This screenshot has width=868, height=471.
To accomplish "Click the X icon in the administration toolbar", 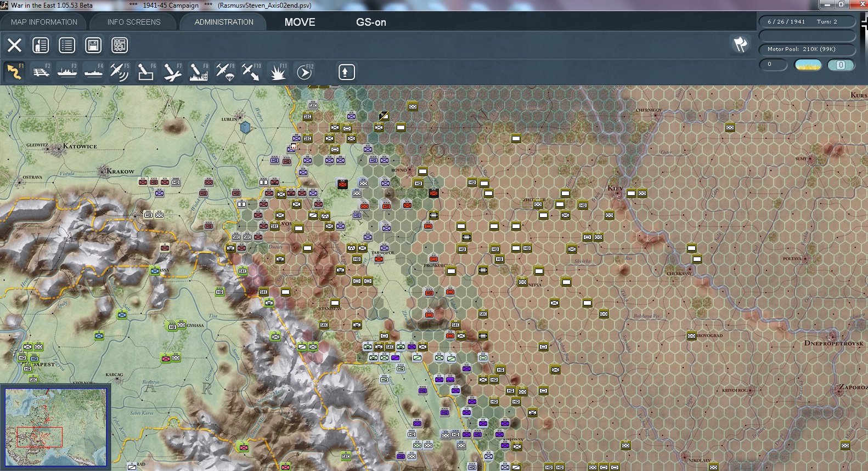I will [x=15, y=45].
